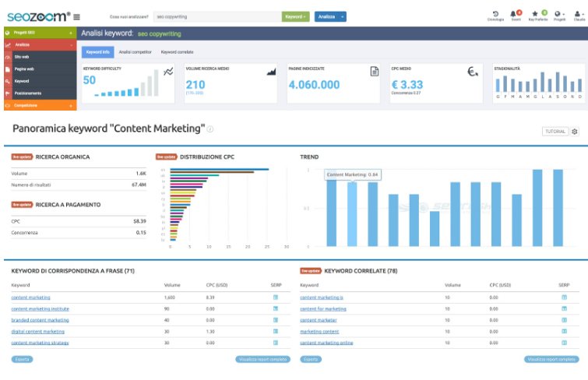Click the SEOZoom logo

click(x=38, y=16)
